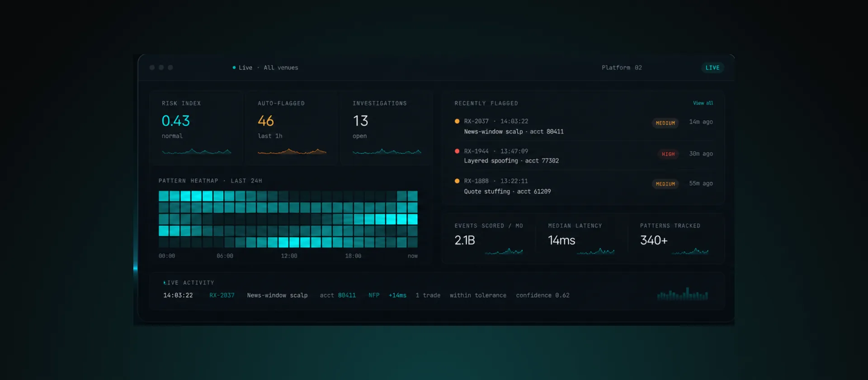
Task: Click the MEDIUM badge for RX-1888
Action: [665, 184]
